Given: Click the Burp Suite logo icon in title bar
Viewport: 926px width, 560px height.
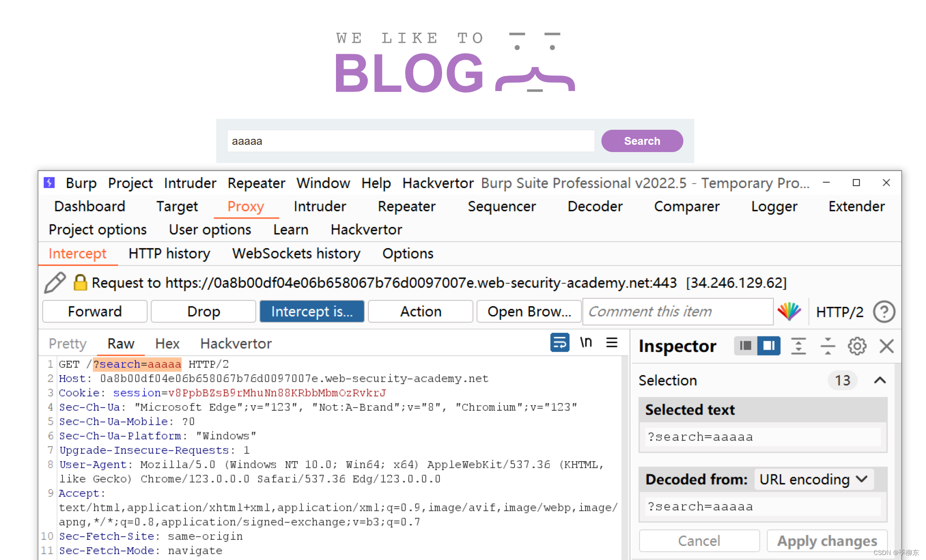Looking at the screenshot, I should tap(49, 183).
